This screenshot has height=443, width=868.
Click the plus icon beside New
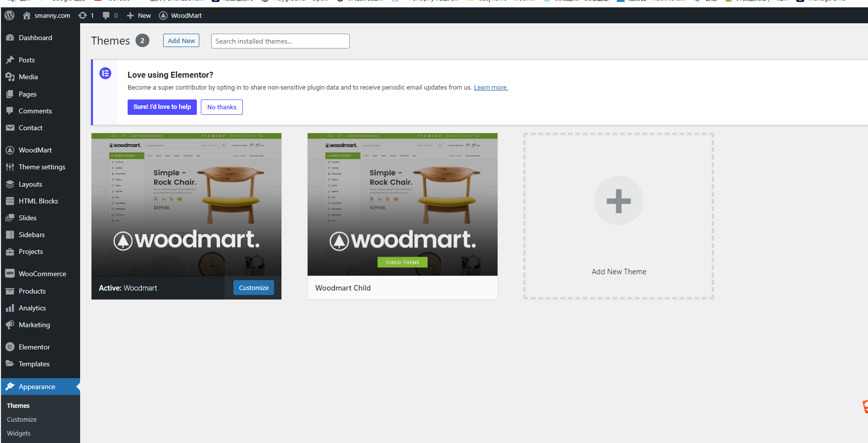pos(130,15)
